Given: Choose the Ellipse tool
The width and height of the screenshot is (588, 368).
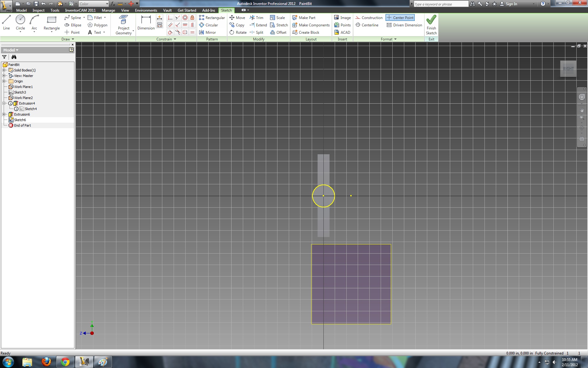Looking at the screenshot, I should pyautogui.click(x=73, y=25).
